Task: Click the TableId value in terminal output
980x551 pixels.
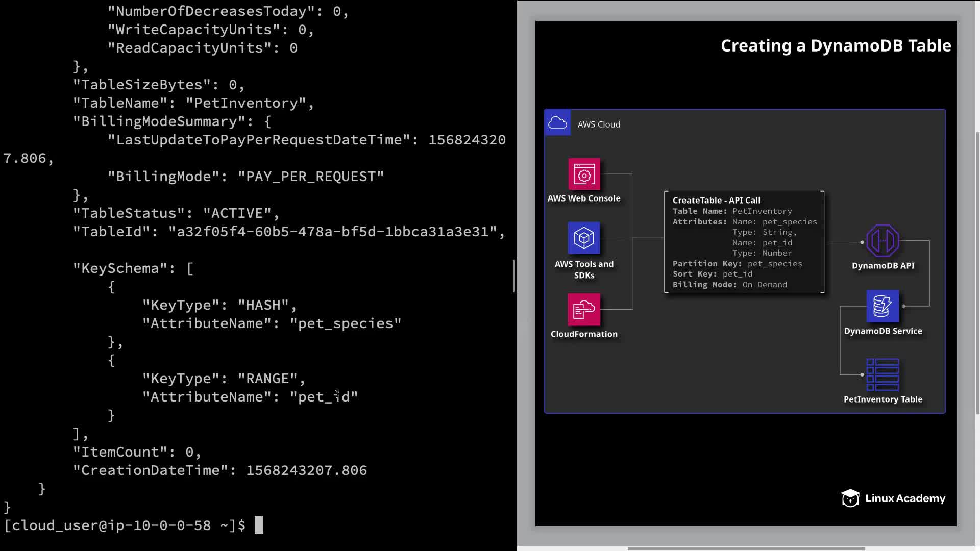Action: pos(333,232)
